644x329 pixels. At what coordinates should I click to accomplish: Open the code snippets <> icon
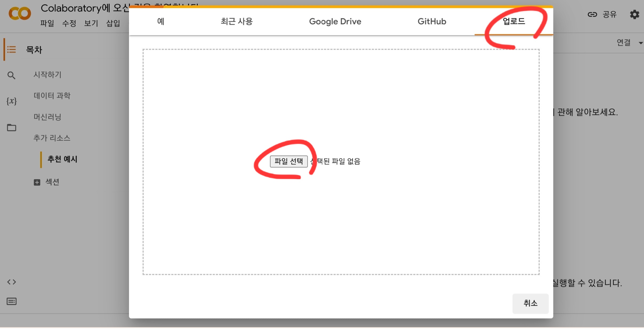tap(11, 282)
